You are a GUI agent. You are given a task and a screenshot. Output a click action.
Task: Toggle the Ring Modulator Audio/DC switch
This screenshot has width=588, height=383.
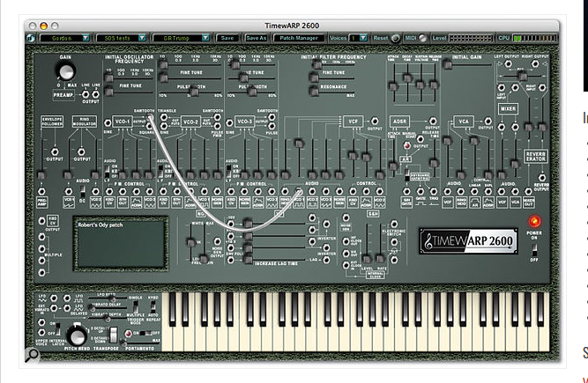(x=83, y=192)
